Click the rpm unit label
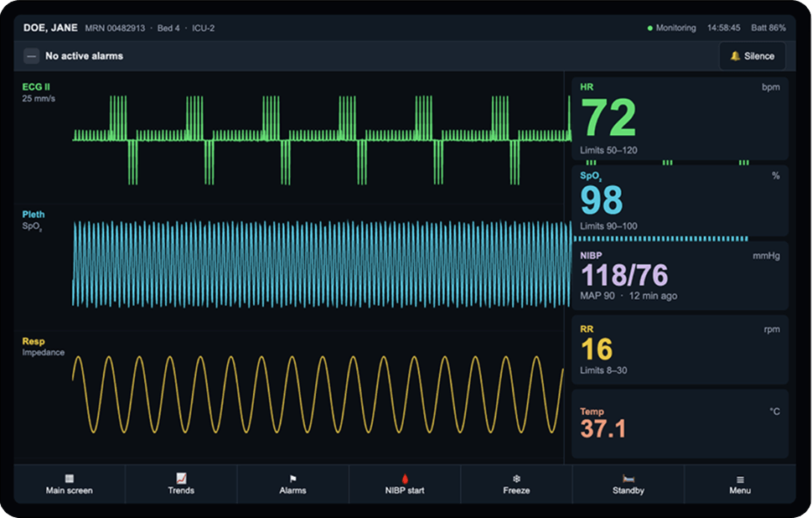812x518 pixels. click(x=772, y=329)
